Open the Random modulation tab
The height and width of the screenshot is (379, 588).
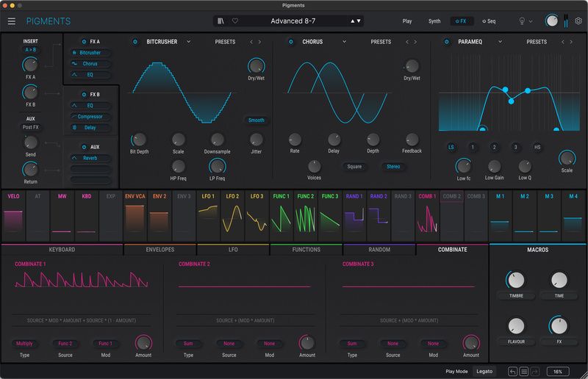coord(379,250)
